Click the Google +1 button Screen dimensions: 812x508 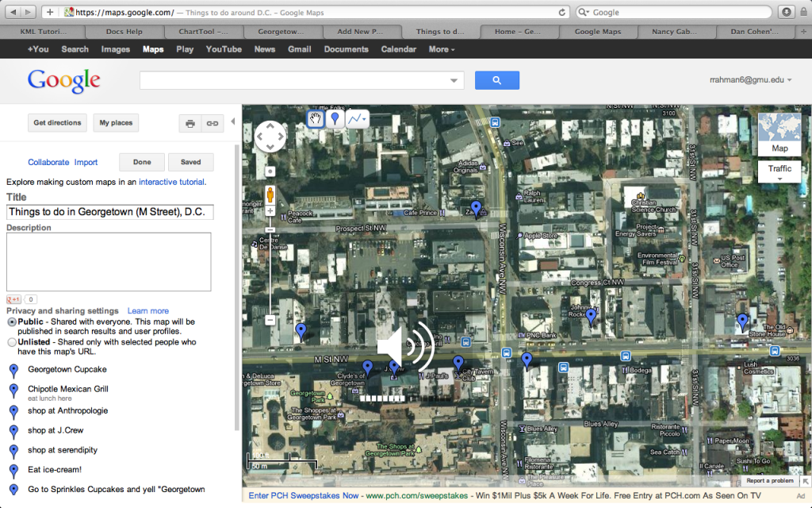(x=13, y=299)
